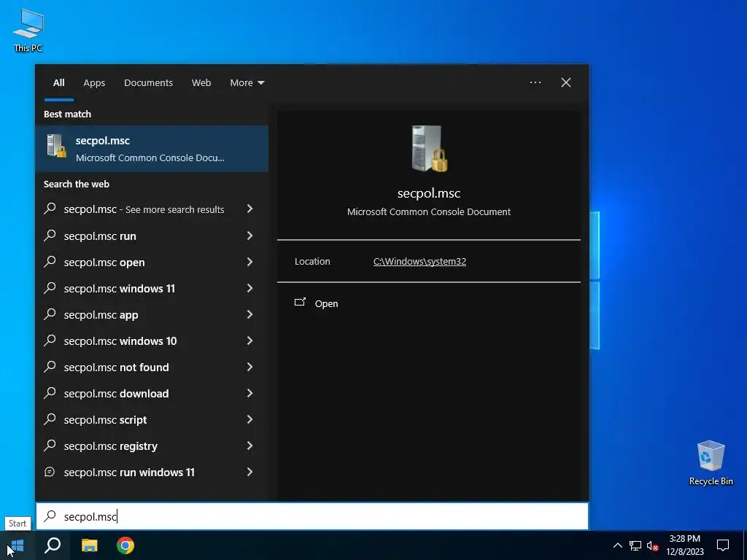Image resolution: width=747 pixels, height=560 pixels.
Task: Expand arrow beside 'secpol.msc app'
Action: coord(249,314)
